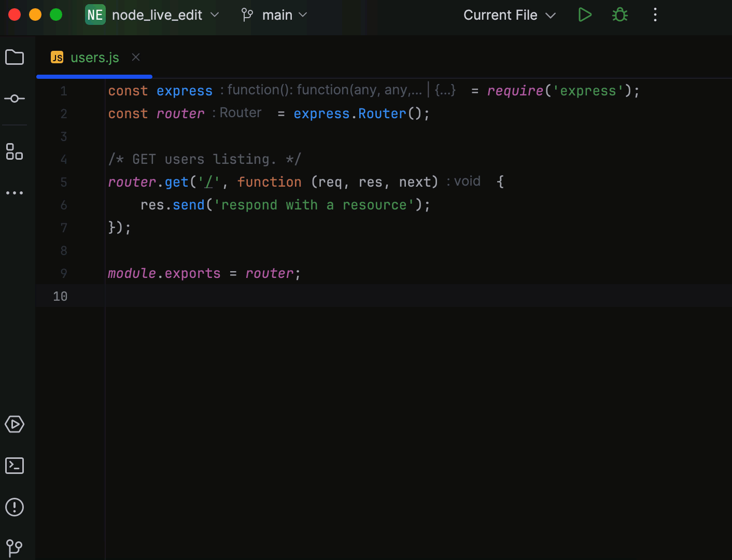The image size is (732, 560).
Task: Close the users.js tab
Action: [135, 57]
